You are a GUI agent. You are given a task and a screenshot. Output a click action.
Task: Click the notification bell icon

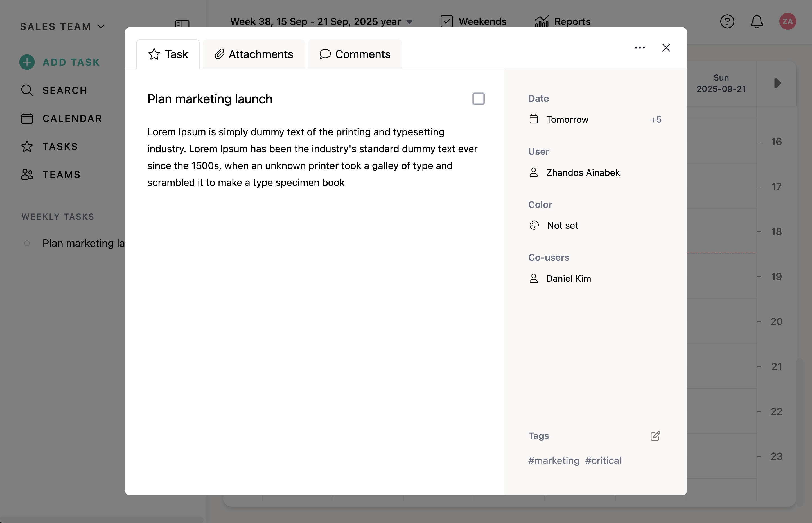pyautogui.click(x=757, y=21)
